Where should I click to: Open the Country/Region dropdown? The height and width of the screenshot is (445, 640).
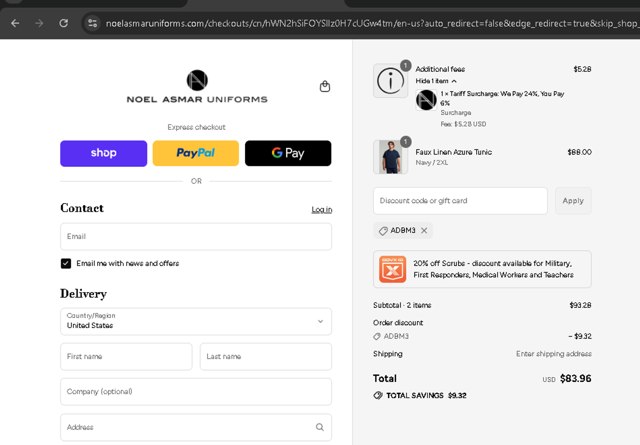(x=196, y=321)
